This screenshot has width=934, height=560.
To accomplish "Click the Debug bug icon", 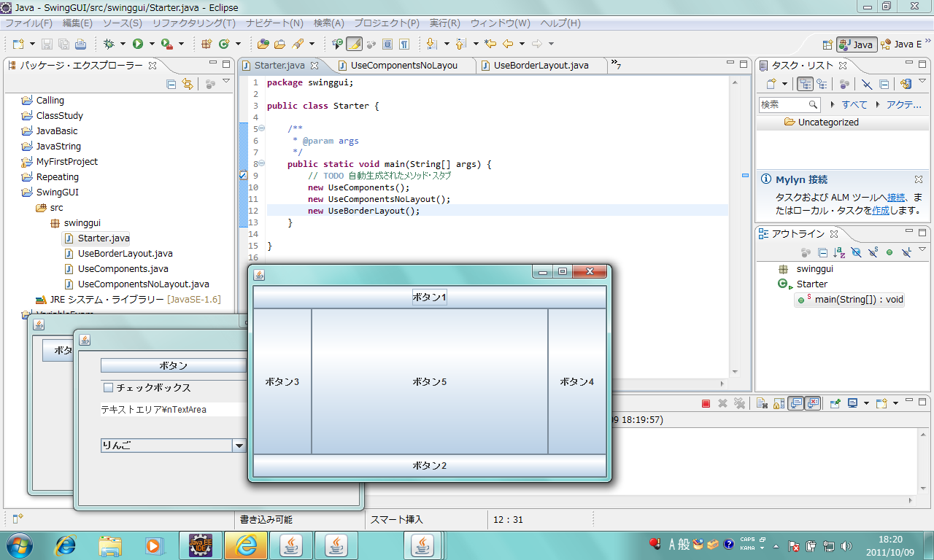I will 109,44.
